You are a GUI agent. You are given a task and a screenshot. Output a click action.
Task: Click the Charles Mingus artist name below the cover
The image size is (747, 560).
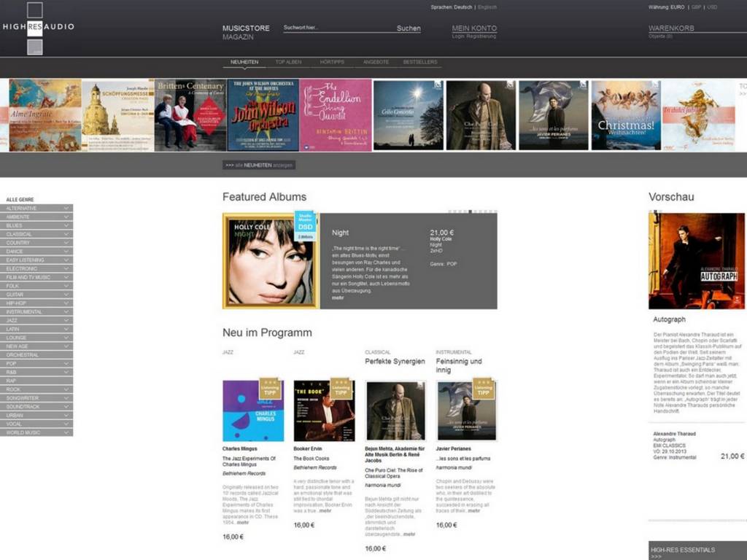pos(239,448)
